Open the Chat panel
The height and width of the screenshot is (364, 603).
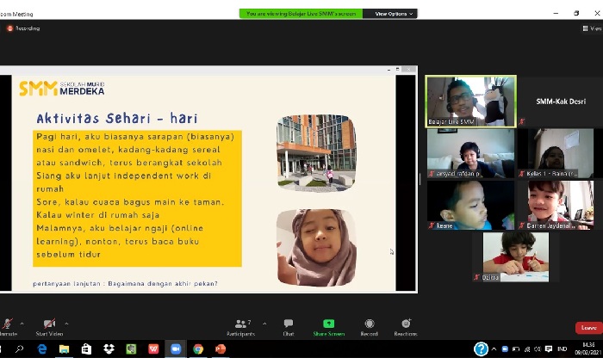[289, 327]
